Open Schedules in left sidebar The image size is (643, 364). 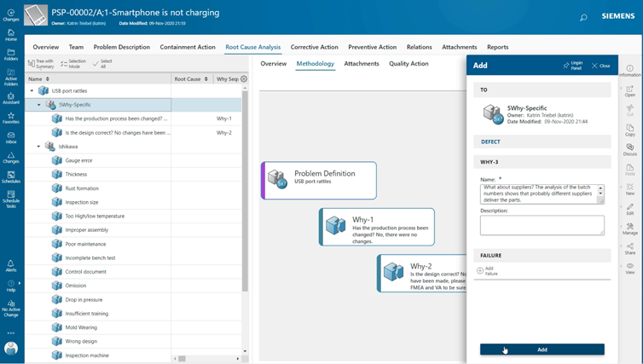11,177
